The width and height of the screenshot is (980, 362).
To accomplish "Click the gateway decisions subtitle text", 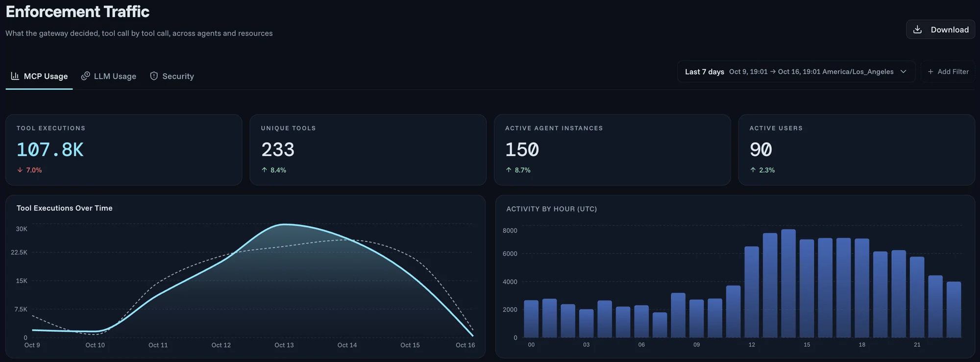I will [x=139, y=33].
